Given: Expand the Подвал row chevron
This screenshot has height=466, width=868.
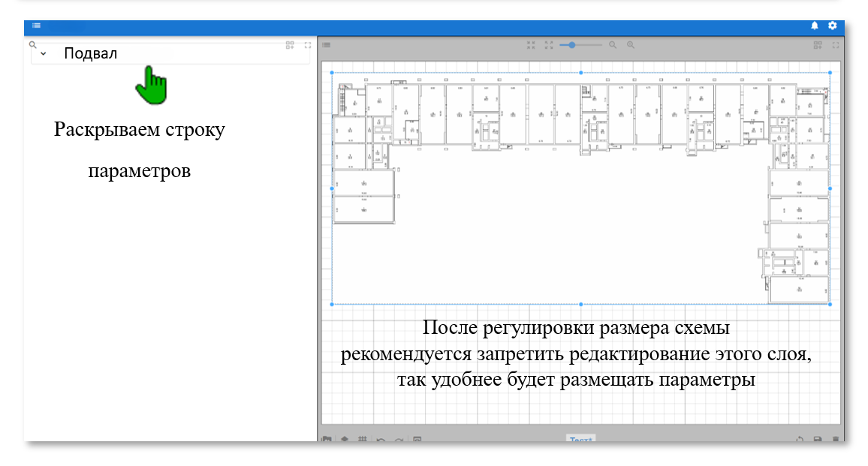Looking at the screenshot, I should tap(44, 54).
